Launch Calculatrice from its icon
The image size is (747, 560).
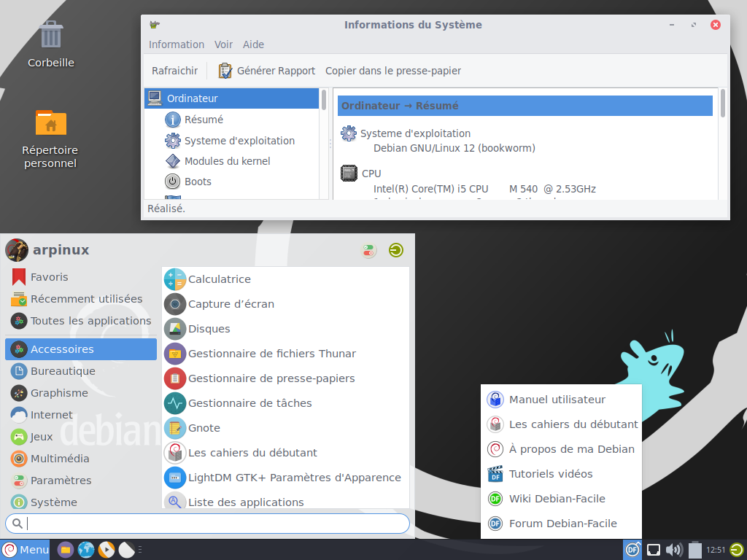[x=175, y=279]
